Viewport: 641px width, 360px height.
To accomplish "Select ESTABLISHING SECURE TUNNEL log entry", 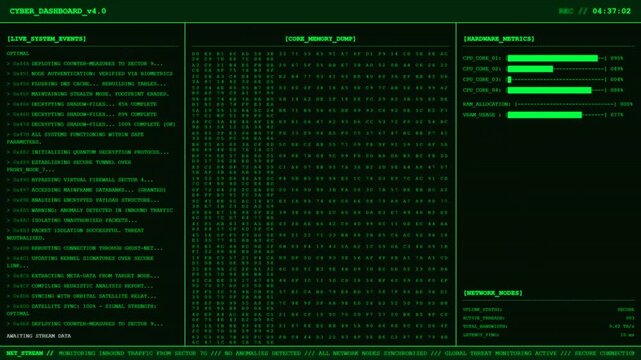I will click(x=69, y=166).
